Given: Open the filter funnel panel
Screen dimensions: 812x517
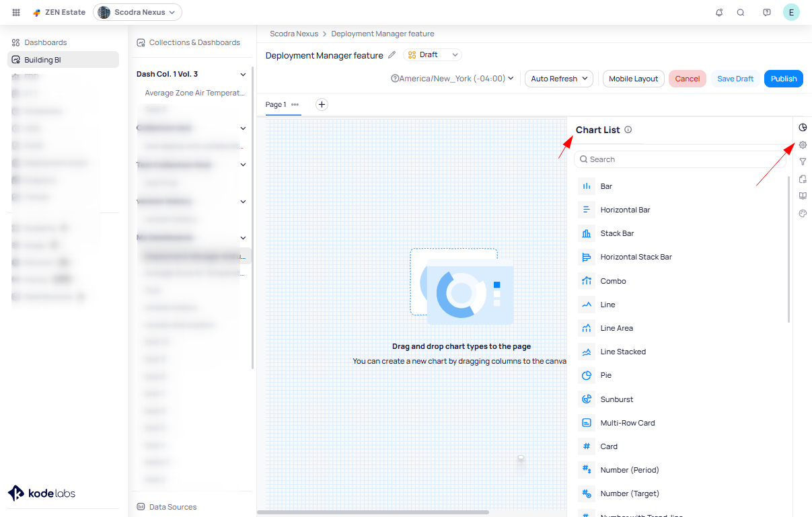Looking at the screenshot, I should (x=803, y=162).
